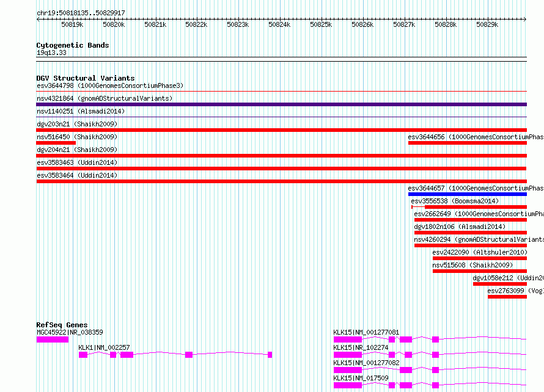544x392 pixels.
Task: Select the 50825k scale position label
Action: click(x=321, y=24)
